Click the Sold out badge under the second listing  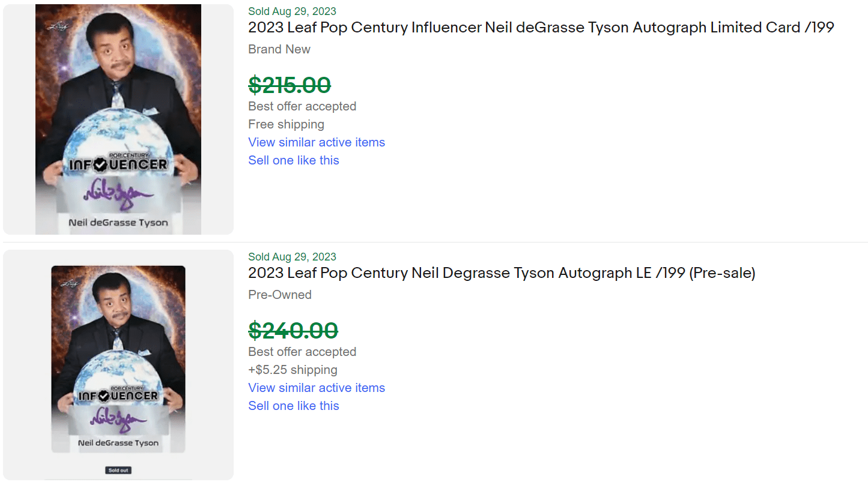coord(118,470)
